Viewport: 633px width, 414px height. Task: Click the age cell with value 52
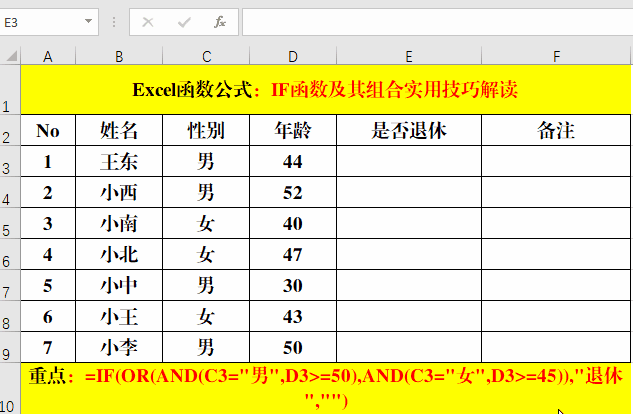(x=293, y=192)
